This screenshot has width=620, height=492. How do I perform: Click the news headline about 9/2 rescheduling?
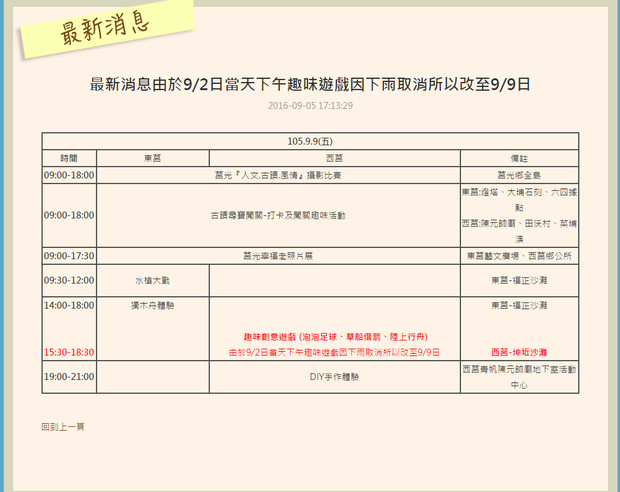click(x=310, y=83)
